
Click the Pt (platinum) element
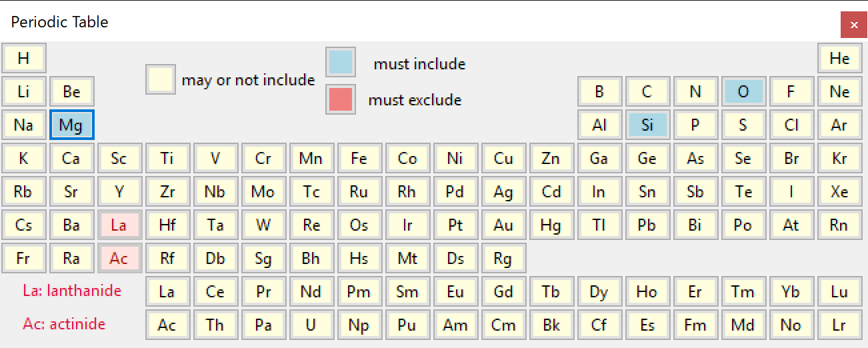point(455,225)
